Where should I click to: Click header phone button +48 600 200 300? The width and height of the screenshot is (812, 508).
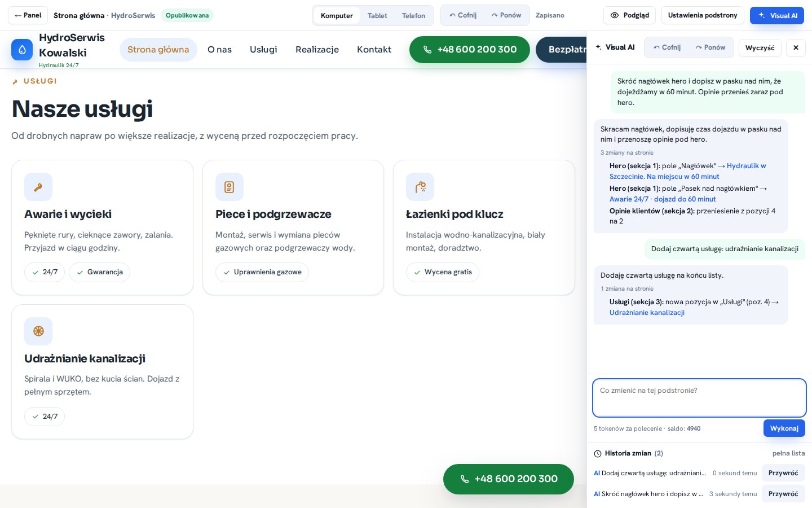(470, 50)
